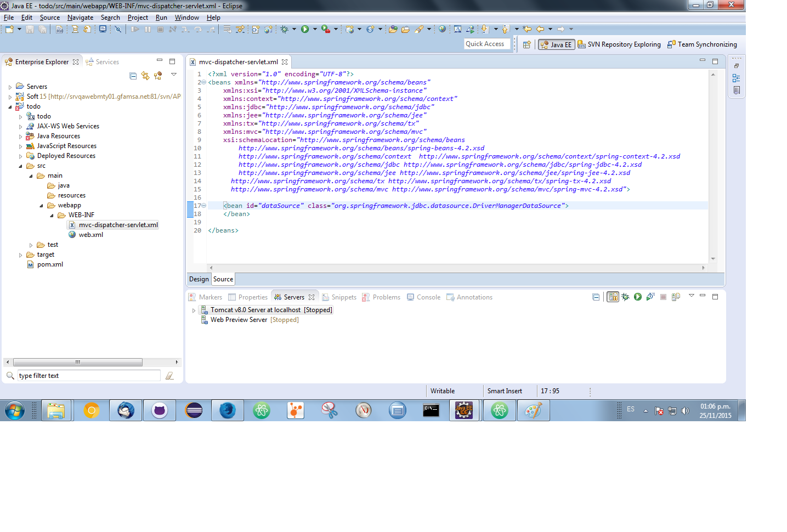This screenshot has height=532, width=787.
Task: Open the Window menu
Action: click(x=187, y=18)
